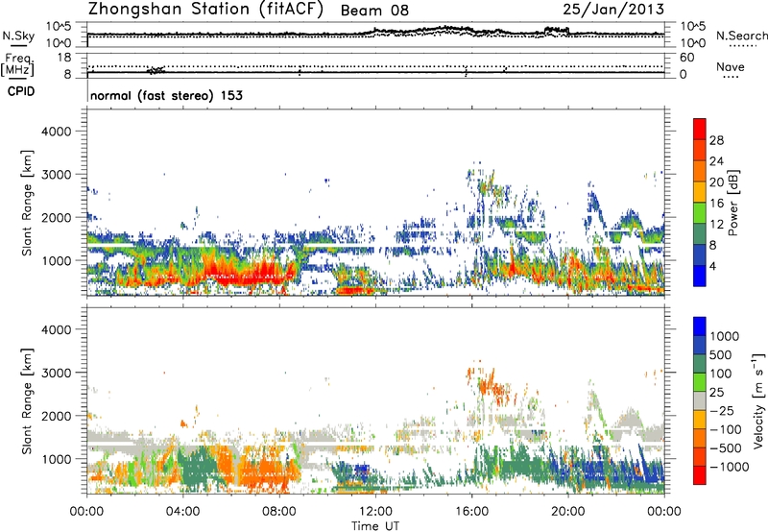Click the '18' frequency axis label

(64, 58)
